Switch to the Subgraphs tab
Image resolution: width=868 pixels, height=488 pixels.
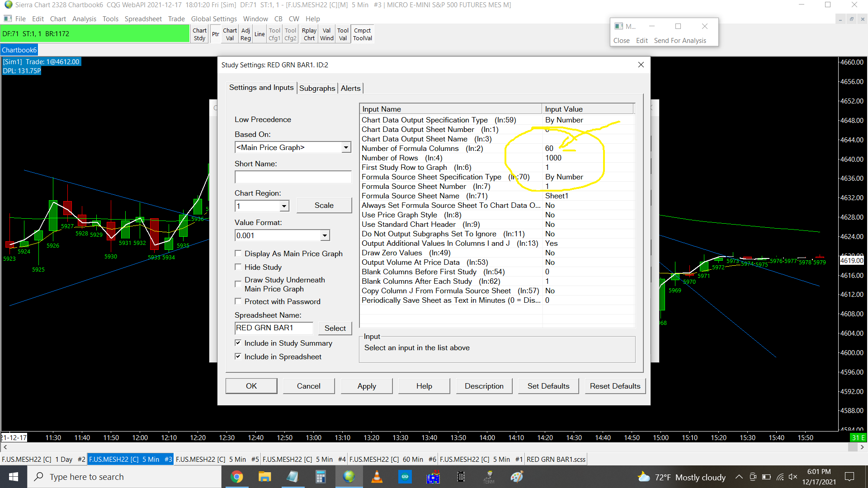pos(317,88)
